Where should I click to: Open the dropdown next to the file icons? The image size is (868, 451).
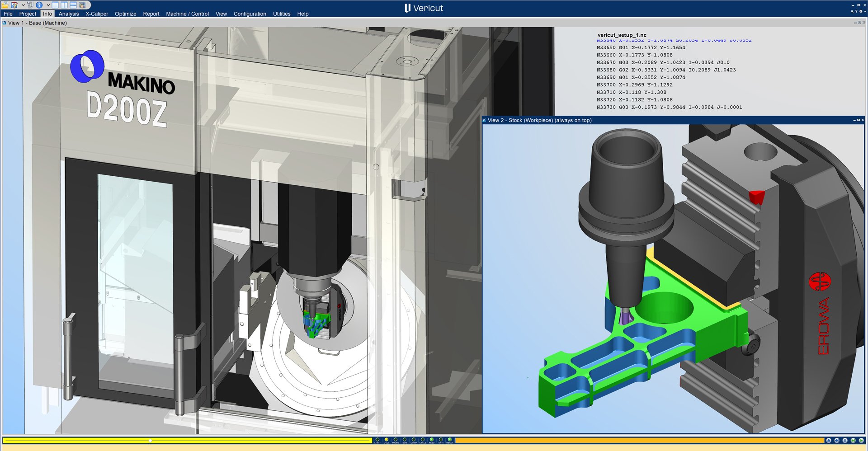[23, 5]
